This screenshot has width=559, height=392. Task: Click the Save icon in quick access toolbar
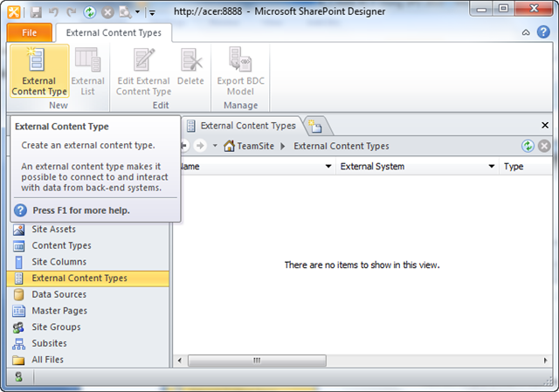[x=36, y=13]
